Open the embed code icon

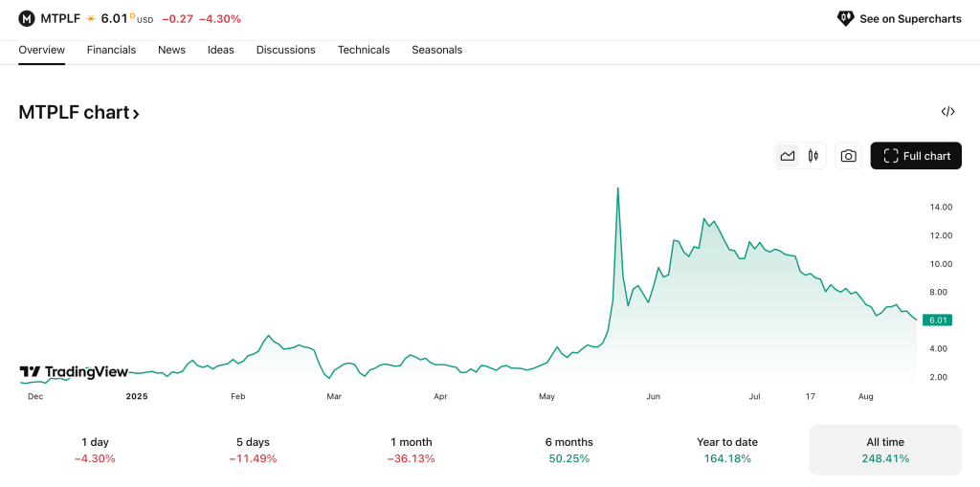click(x=947, y=112)
